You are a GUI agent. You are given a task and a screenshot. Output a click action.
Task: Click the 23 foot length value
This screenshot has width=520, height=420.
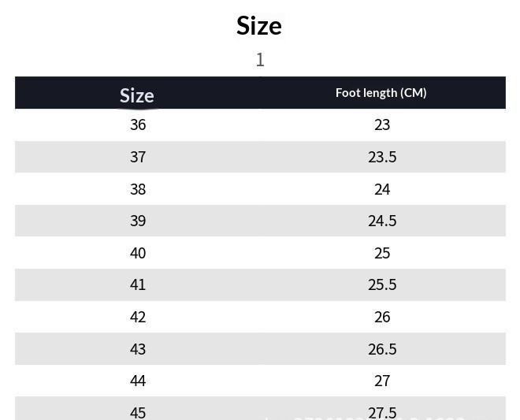pos(382,125)
